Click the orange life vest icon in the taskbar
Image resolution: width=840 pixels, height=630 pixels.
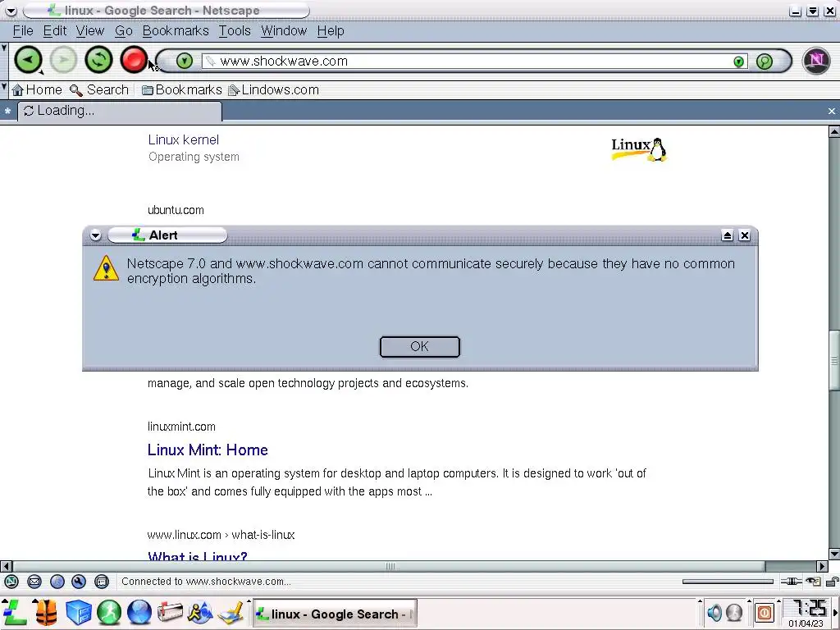pyautogui.click(x=47, y=612)
